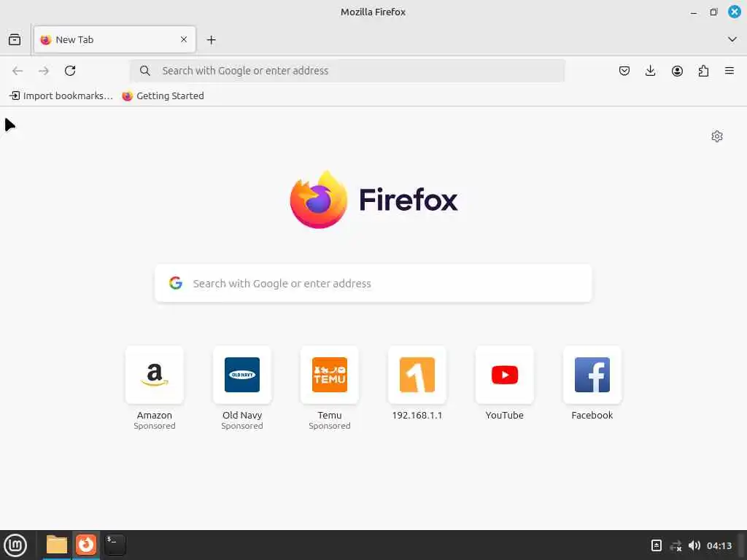Screen dimensions: 747x560
Task: Open a new tab with plus button
Action: (x=211, y=40)
